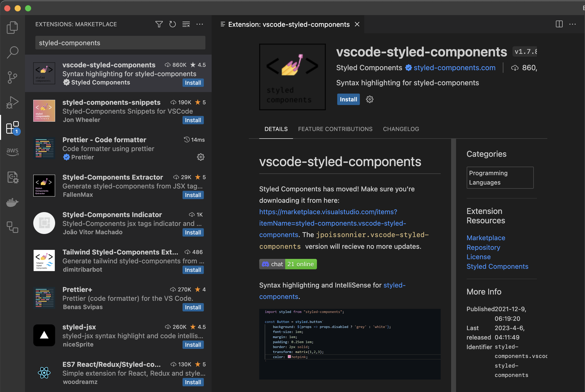Focus the styled-components search field
This screenshot has height=392, width=585.
pos(120,43)
